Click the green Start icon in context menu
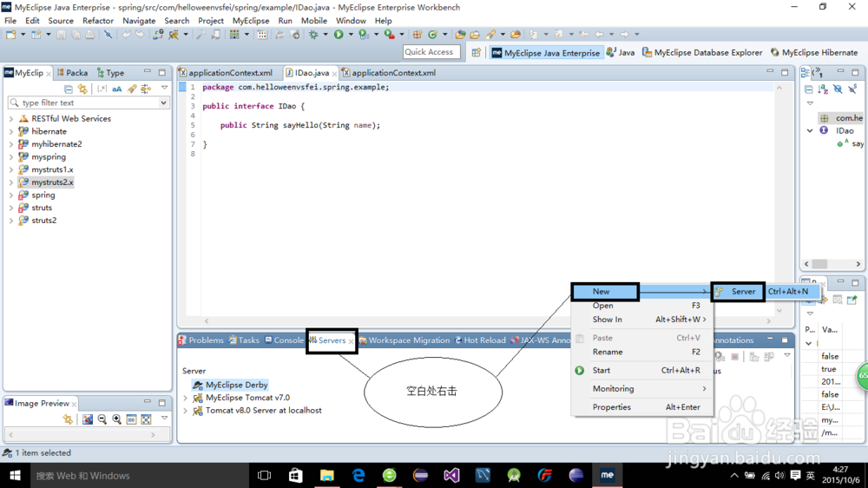The height and width of the screenshot is (488, 868). coord(580,370)
